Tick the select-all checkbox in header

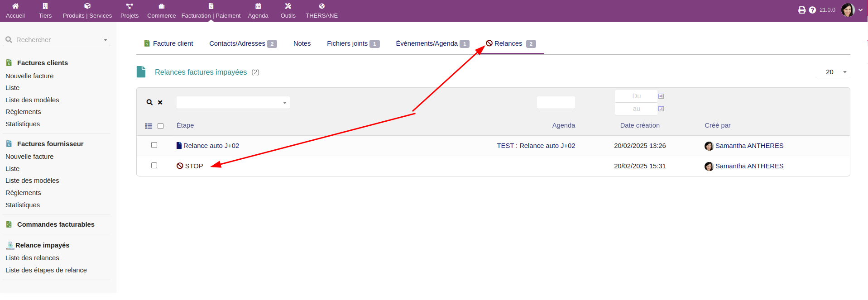click(x=160, y=126)
